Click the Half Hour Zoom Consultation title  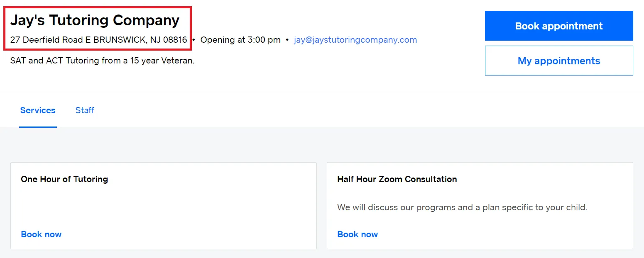point(397,179)
